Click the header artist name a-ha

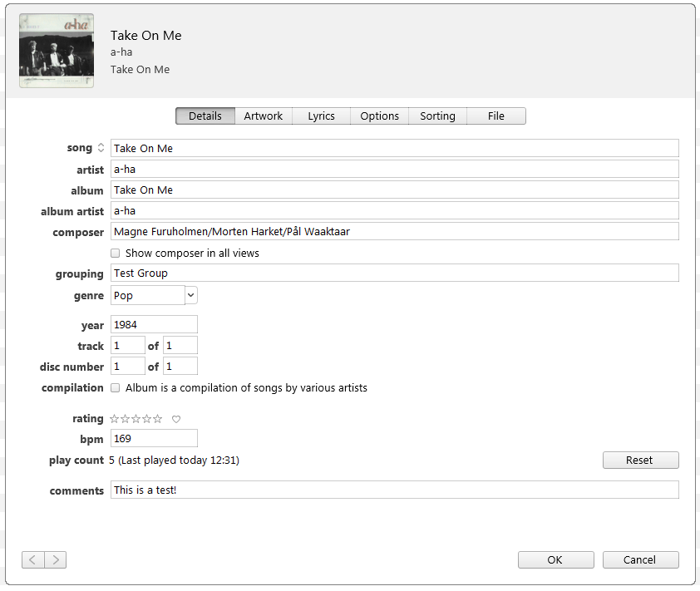pyautogui.click(x=121, y=52)
